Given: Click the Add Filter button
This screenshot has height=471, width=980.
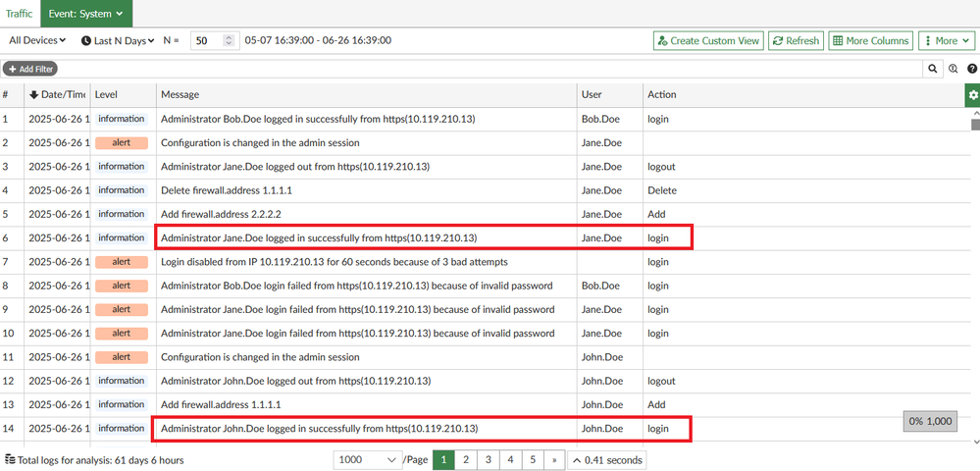Looking at the screenshot, I should [x=30, y=69].
